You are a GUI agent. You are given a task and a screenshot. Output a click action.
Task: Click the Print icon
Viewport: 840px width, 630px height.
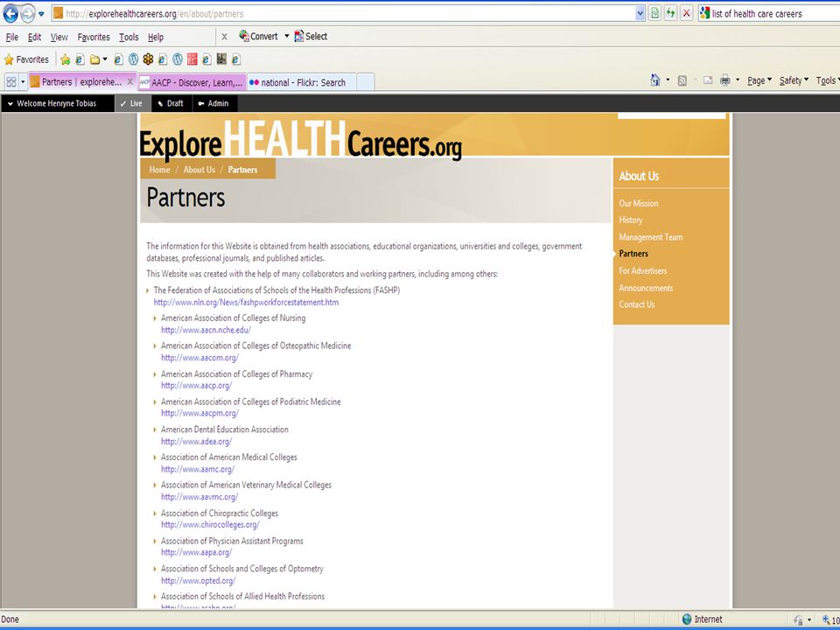coord(724,80)
